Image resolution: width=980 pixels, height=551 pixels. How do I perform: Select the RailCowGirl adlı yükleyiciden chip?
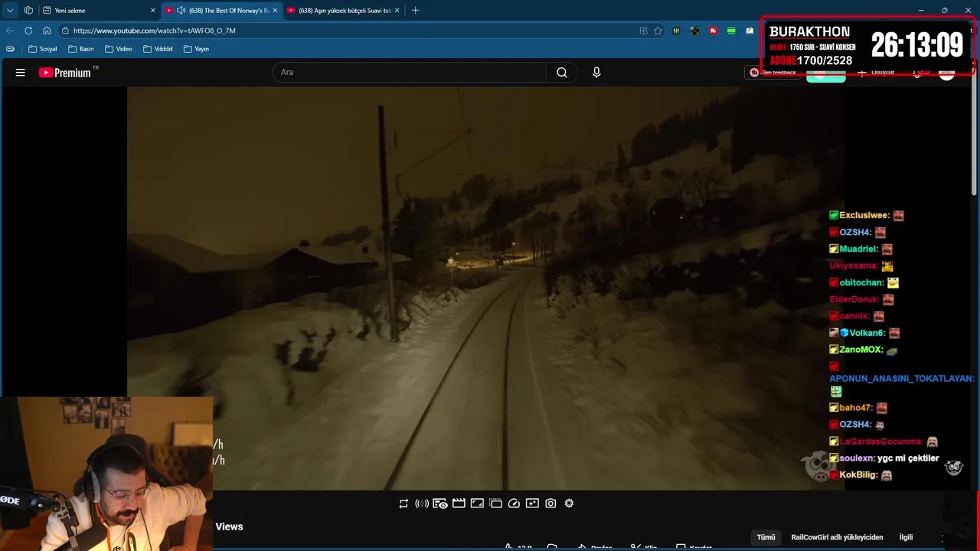837,537
